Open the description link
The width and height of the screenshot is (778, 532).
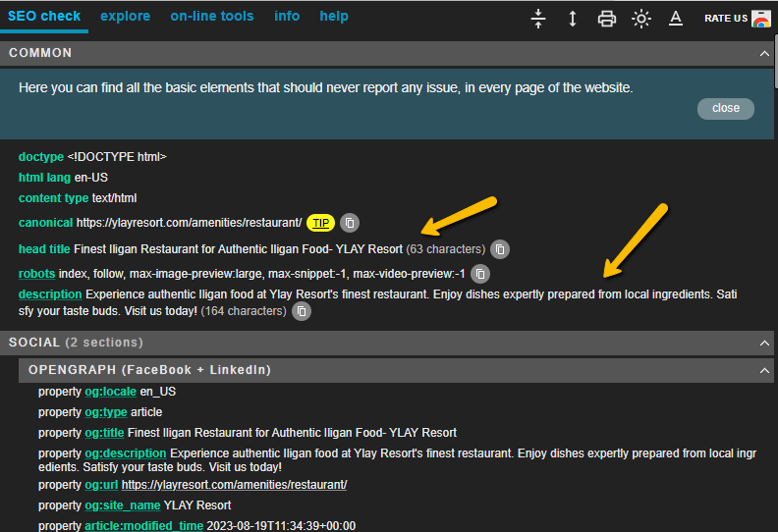pos(50,294)
